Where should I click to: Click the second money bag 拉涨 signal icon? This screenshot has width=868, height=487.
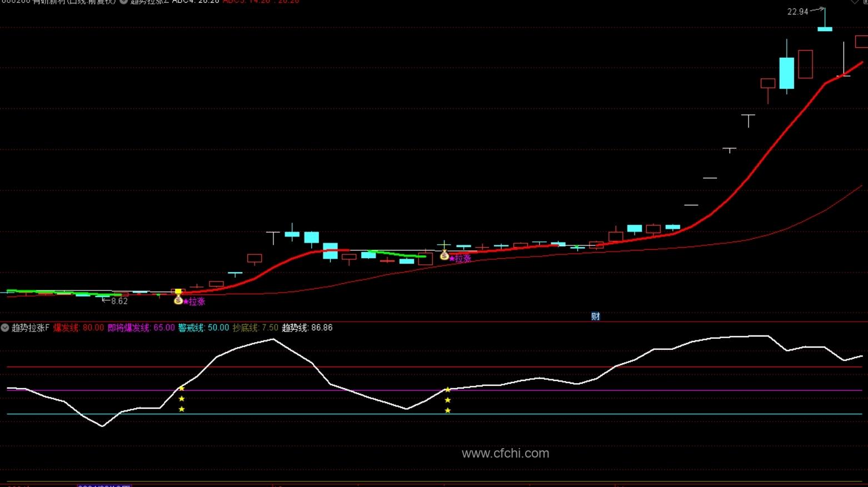pyautogui.click(x=444, y=255)
